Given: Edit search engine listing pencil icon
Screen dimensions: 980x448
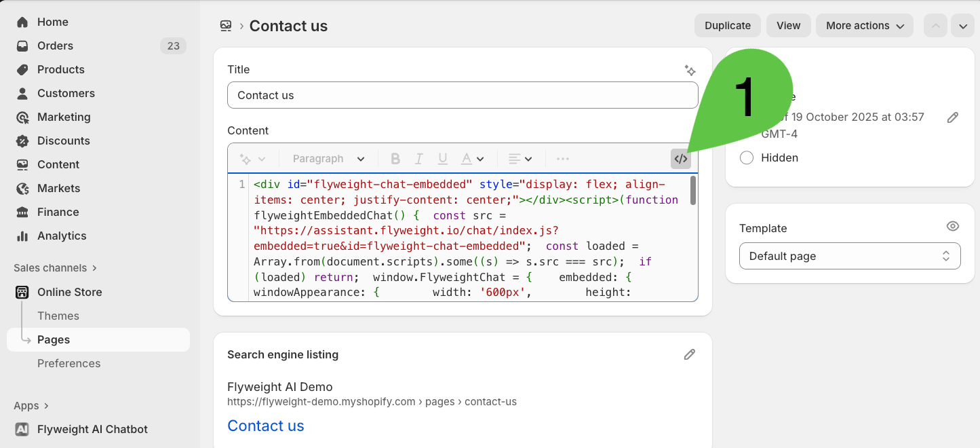Looking at the screenshot, I should click(689, 354).
